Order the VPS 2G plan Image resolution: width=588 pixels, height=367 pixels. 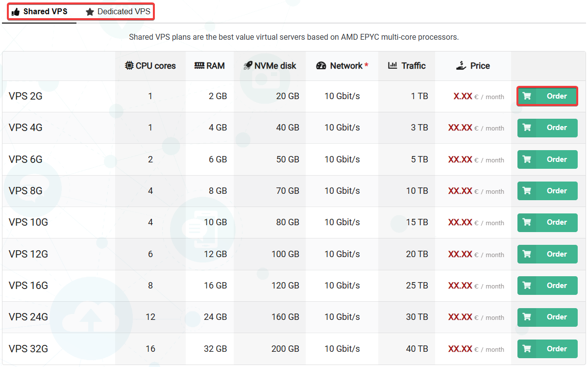[547, 96]
